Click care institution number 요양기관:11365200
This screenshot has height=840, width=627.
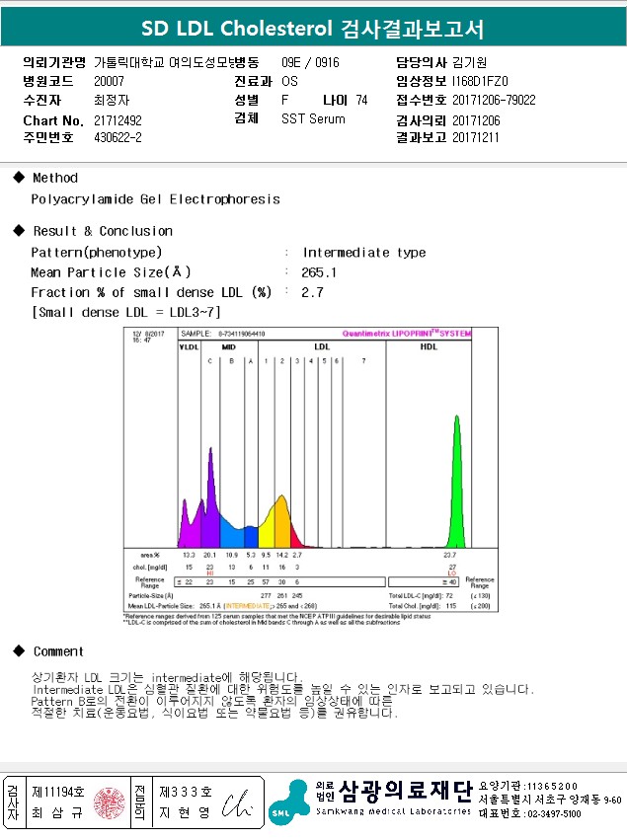click(528, 786)
